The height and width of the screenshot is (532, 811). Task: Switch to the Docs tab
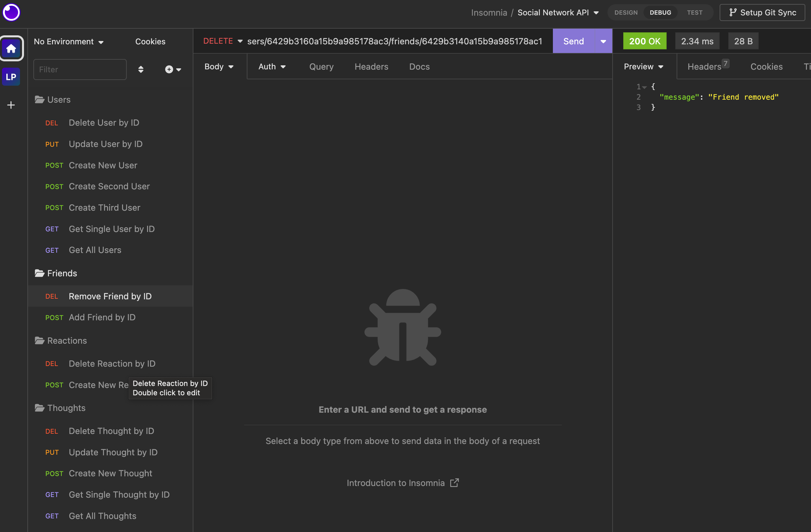419,66
